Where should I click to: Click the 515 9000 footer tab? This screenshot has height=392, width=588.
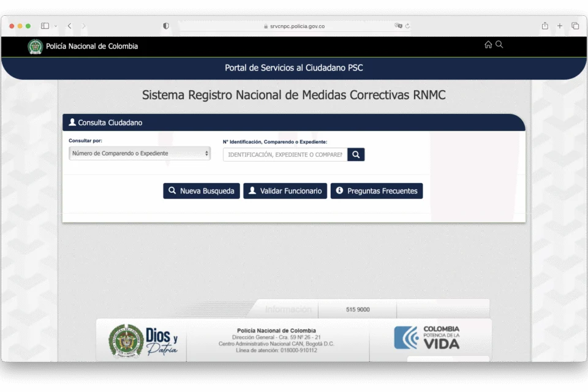click(358, 309)
